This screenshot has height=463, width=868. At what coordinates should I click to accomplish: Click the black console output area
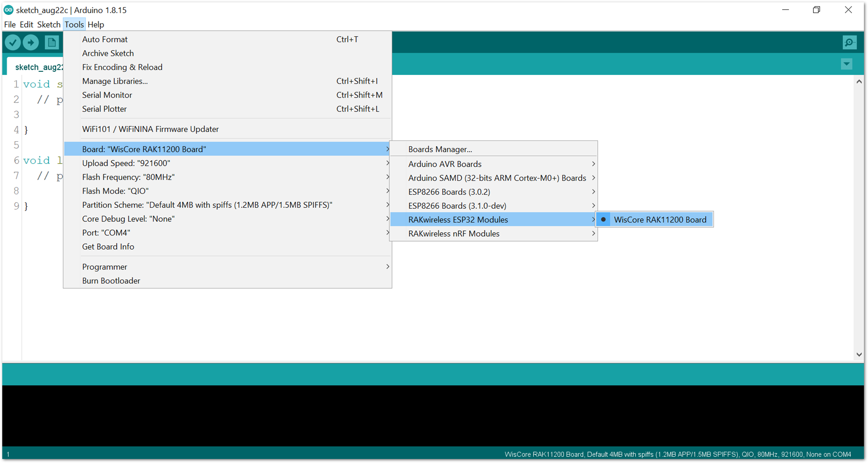click(433, 416)
